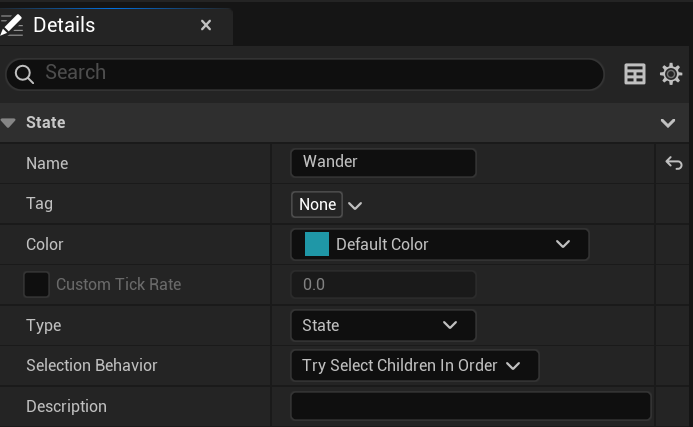Image resolution: width=693 pixels, height=427 pixels.
Task: Open the Selection Behavior dropdown
Action: pos(414,366)
